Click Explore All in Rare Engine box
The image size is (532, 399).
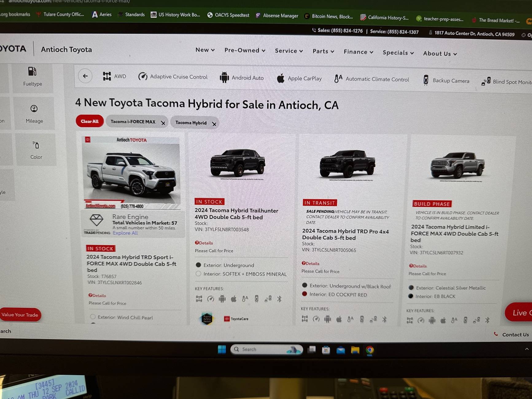click(125, 233)
